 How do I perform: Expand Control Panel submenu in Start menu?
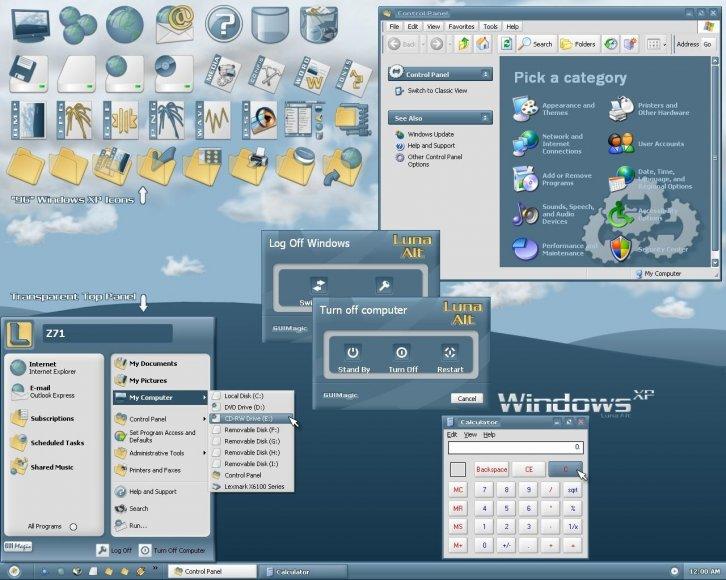[x=204, y=419]
